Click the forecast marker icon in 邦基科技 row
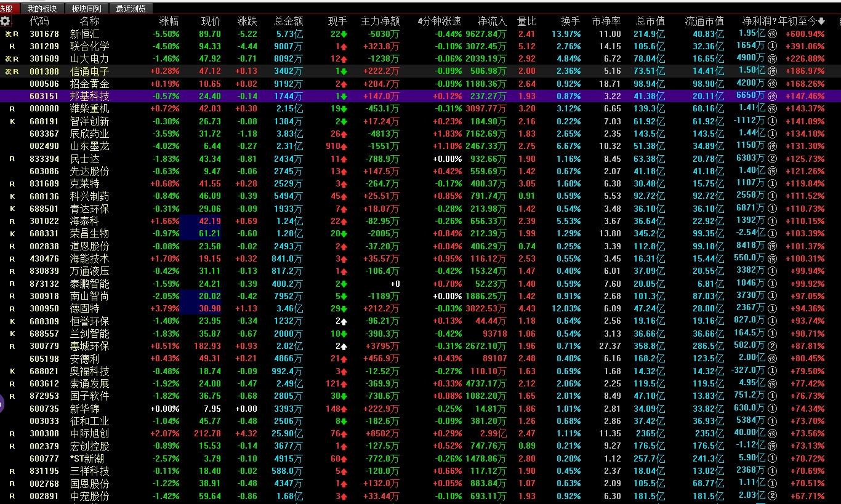Screen dimensions: 841x504 tap(772, 96)
